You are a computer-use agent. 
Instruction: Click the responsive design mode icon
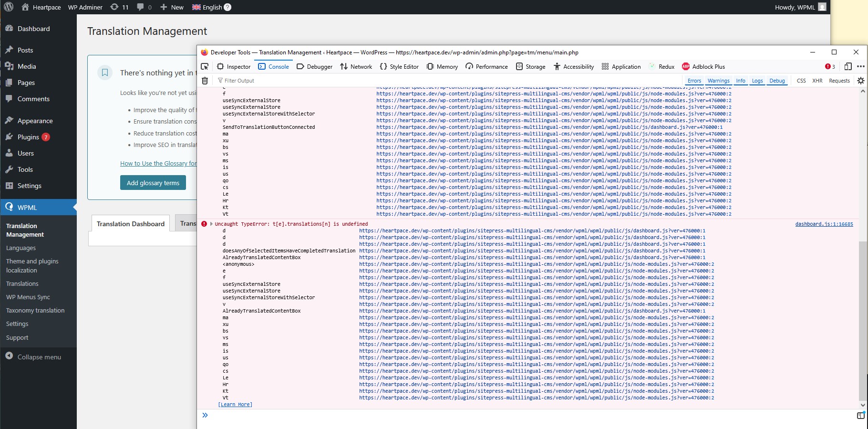pos(847,67)
